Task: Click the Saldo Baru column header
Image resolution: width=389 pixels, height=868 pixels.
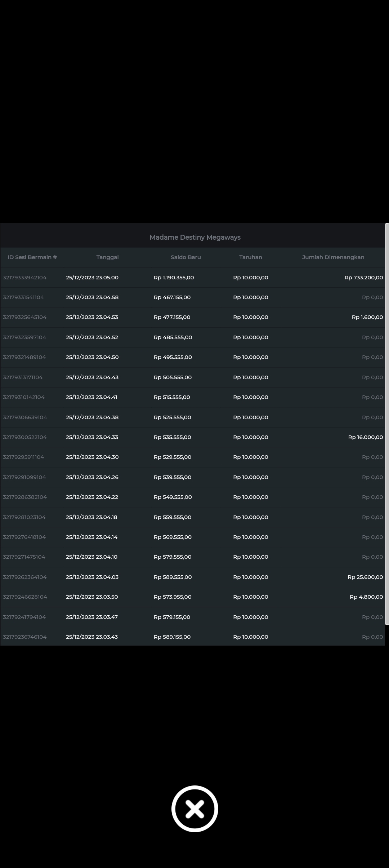Action: tap(185, 257)
